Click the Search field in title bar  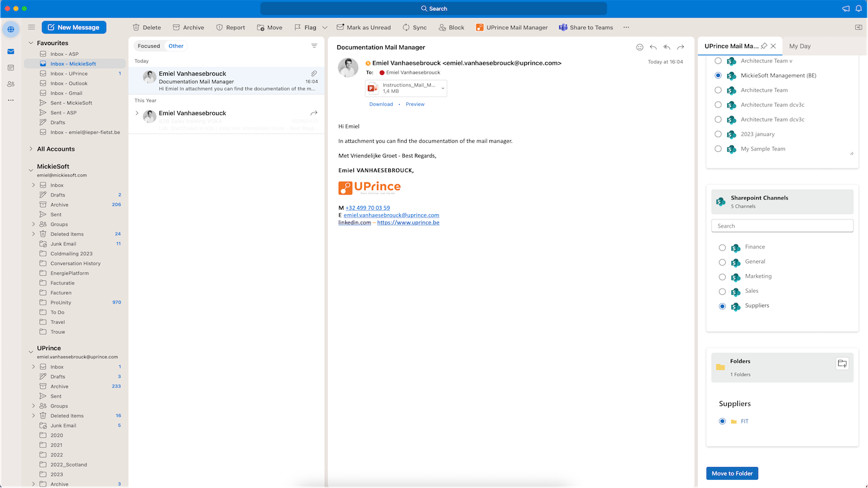(433, 8)
